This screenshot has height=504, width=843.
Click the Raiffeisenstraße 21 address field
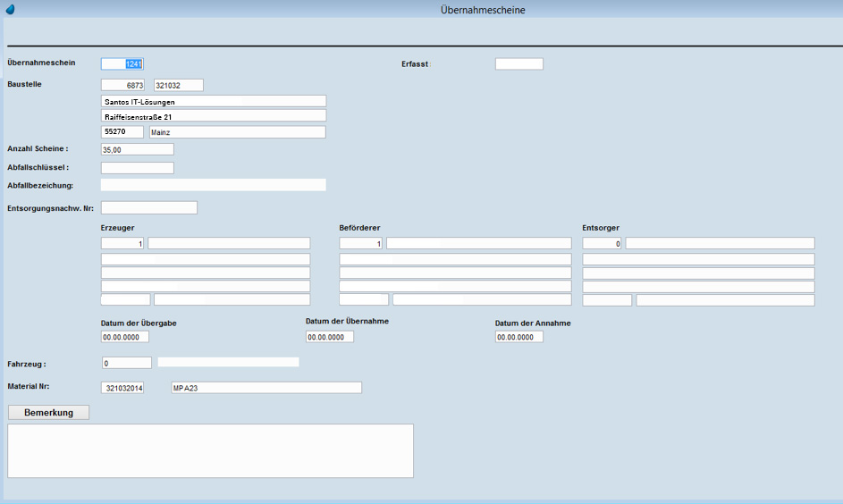[x=214, y=116]
